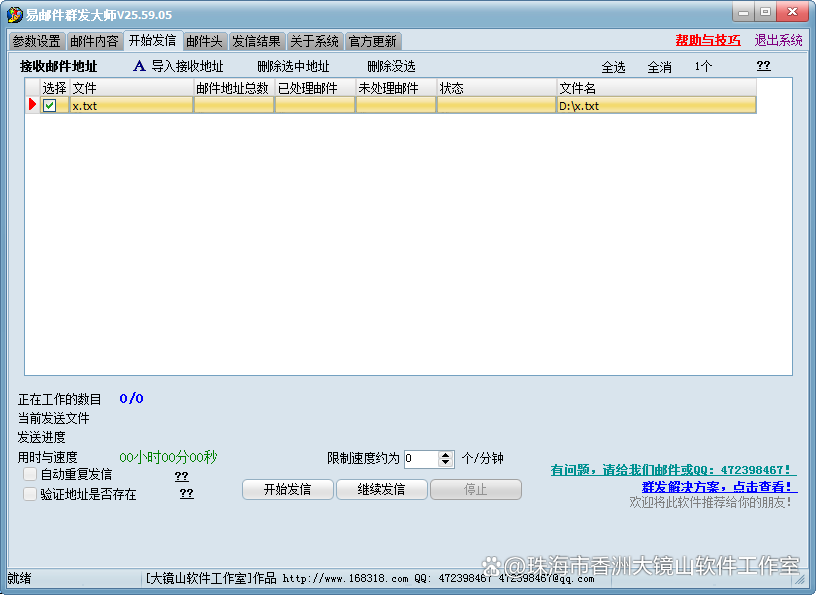Increase speed limit with spinner up arrow
This screenshot has width=816, height=595.
point(446,454)
